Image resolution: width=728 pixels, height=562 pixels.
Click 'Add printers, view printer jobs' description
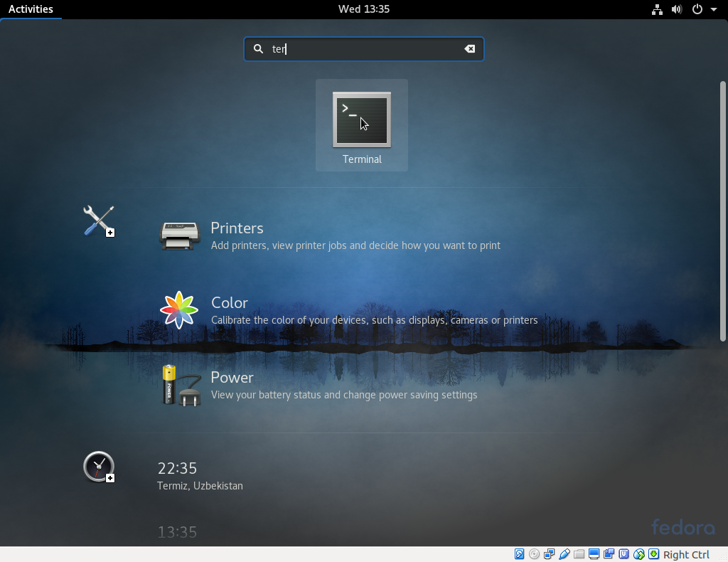click(x=355, y=245)
